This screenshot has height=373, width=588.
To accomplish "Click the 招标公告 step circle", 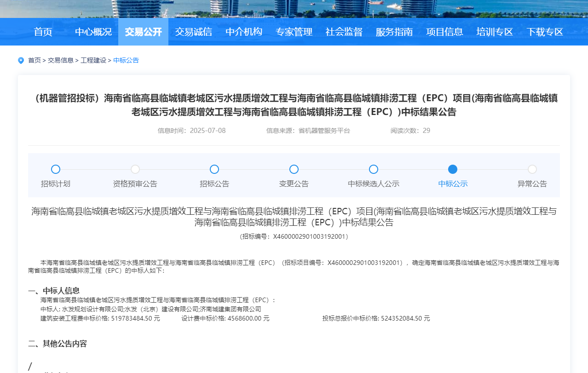I will (x=214, y=169).
